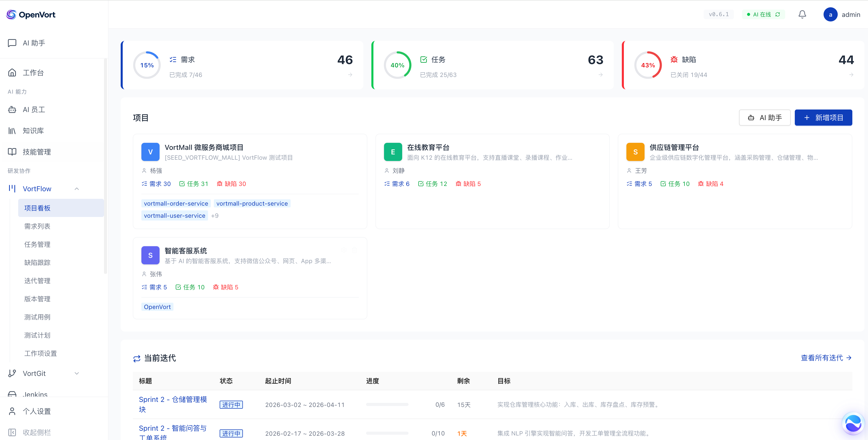Click the notification bell icon
The width and height of the screenshot is (868, 440).
pyautogui.click(x=802, y=14)
